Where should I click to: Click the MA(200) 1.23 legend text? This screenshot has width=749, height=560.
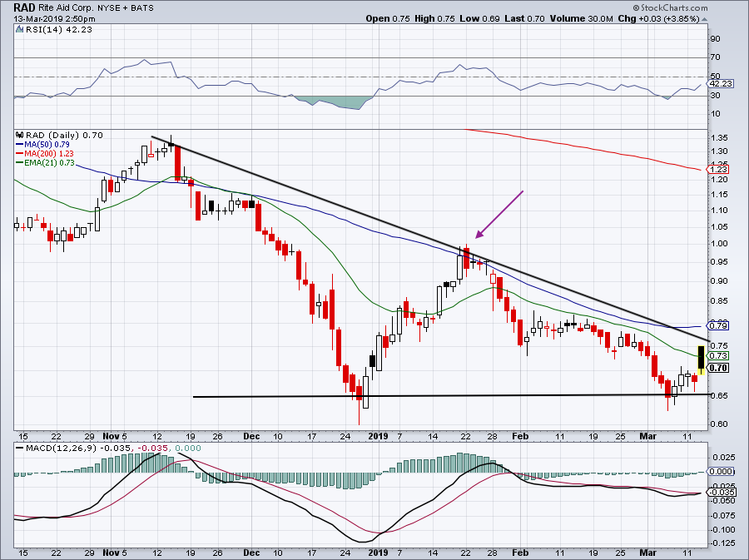pos(49,153)
